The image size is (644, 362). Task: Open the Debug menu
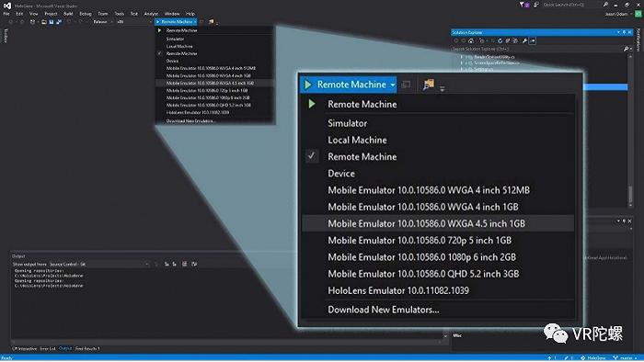pyautogui.click(x=85, y=14)
